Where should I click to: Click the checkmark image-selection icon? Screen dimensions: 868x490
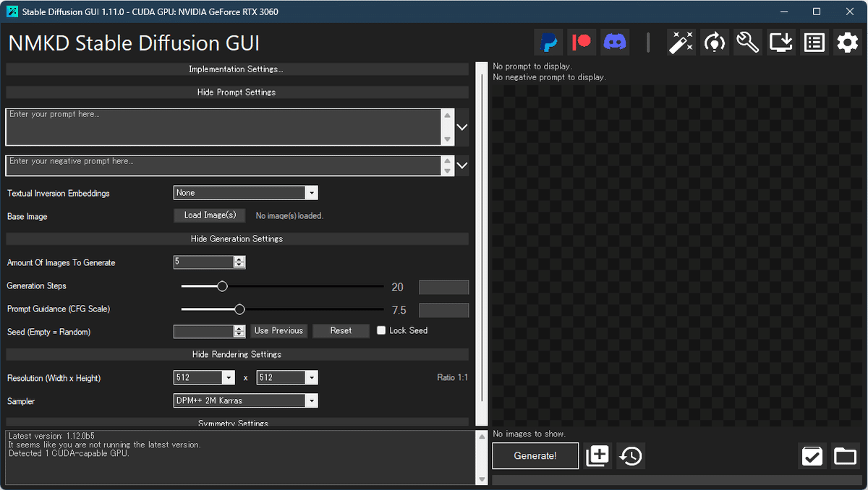coord(812,456)
